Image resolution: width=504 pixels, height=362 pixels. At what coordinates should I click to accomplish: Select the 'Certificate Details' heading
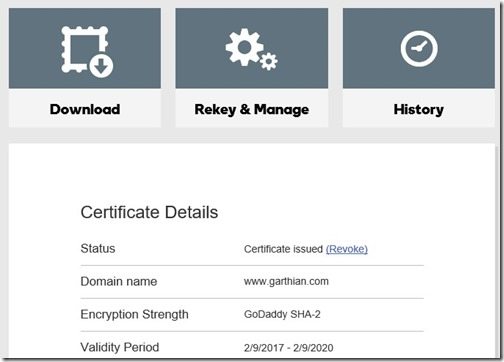pyautogui.click(x=149, y=212)
